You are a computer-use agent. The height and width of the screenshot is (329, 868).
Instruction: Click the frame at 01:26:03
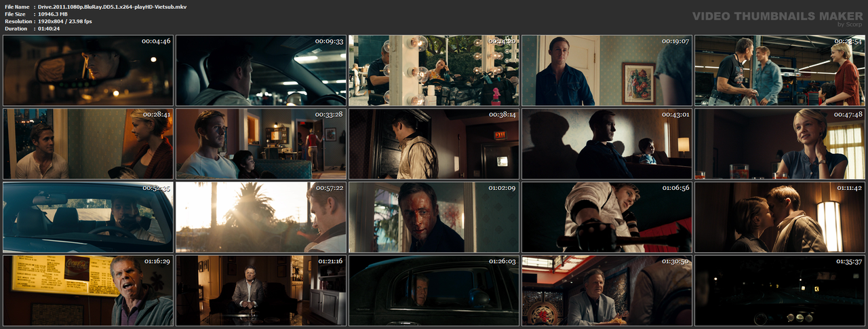[434, 290]
